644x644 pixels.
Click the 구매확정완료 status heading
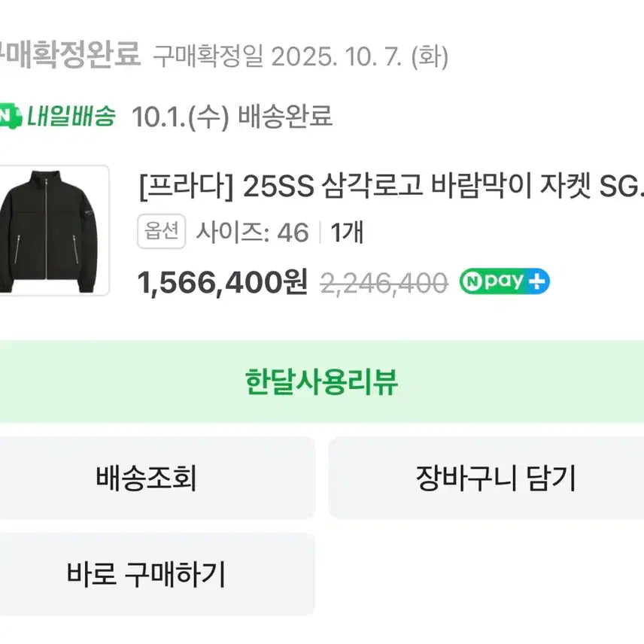click(69, 55)
